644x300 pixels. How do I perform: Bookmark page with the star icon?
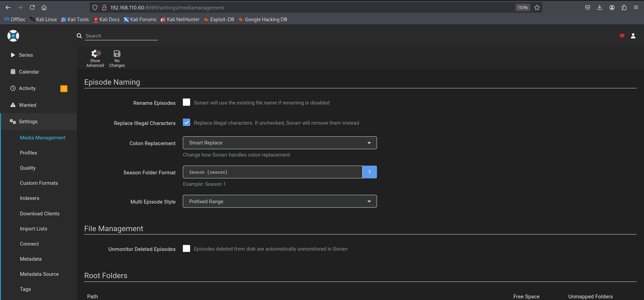(x=537, y=7)
